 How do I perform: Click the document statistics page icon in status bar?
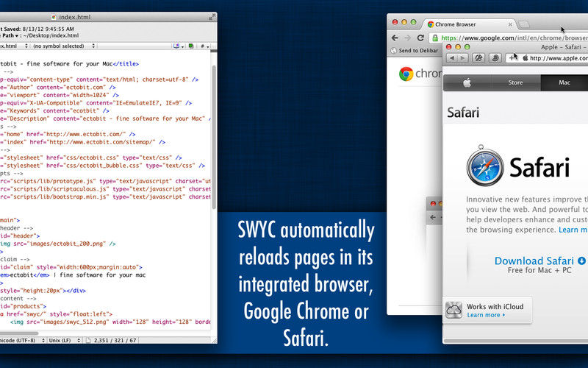pos(88,340)
